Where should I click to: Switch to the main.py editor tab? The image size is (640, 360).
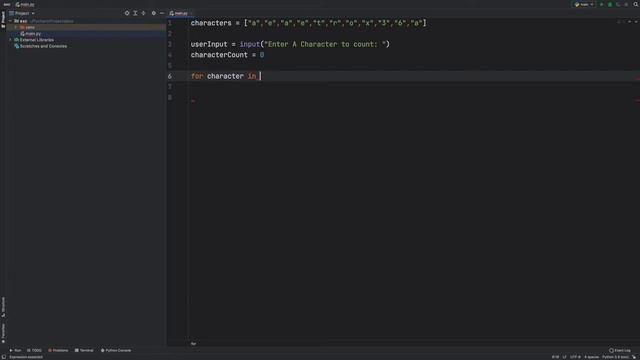pyautogui.click(x=179, y=13)
